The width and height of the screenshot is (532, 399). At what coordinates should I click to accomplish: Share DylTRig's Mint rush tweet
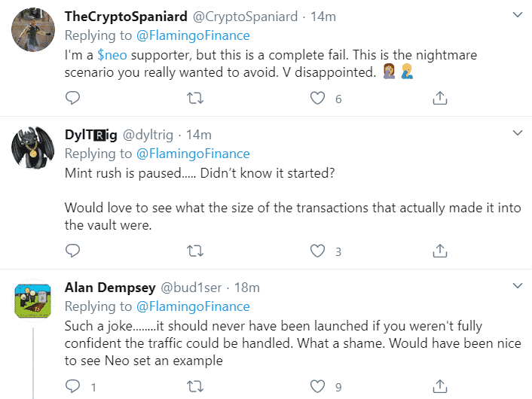pyautogui.click(x=441, y=251)
